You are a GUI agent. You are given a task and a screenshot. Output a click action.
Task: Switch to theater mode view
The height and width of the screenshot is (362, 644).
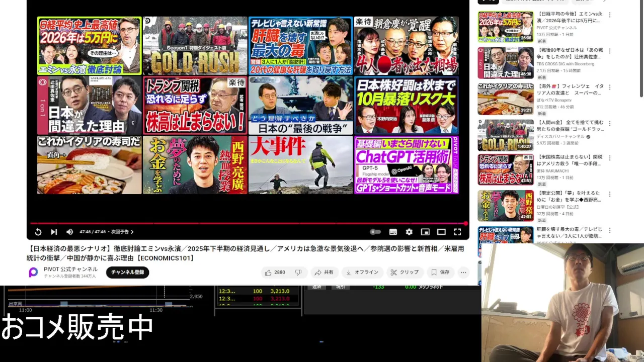pyautogui.click(x=441, y=232)
